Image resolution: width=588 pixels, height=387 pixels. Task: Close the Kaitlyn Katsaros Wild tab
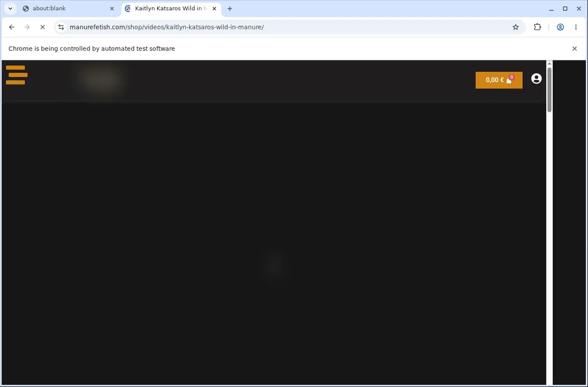tap(214, 9)
